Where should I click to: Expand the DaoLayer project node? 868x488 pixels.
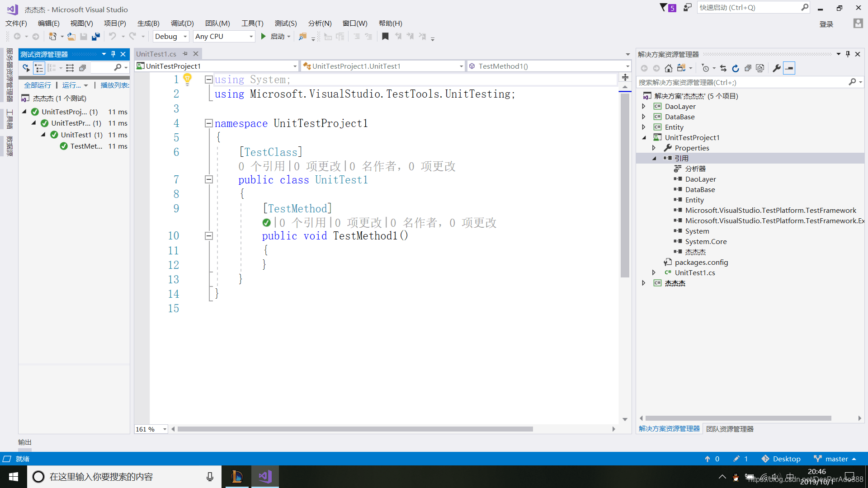pyautogui.click(x=644, y=107)
